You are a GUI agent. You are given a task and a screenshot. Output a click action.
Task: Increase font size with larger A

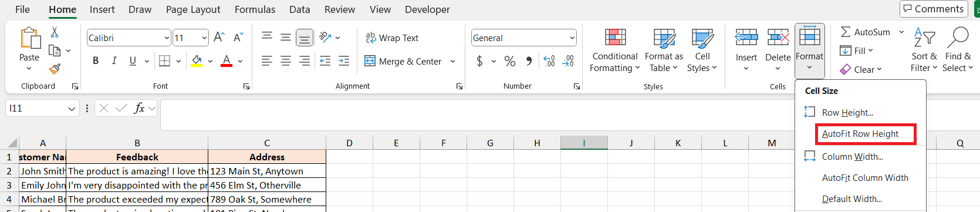pyautogui.click(x=219, y=38)
